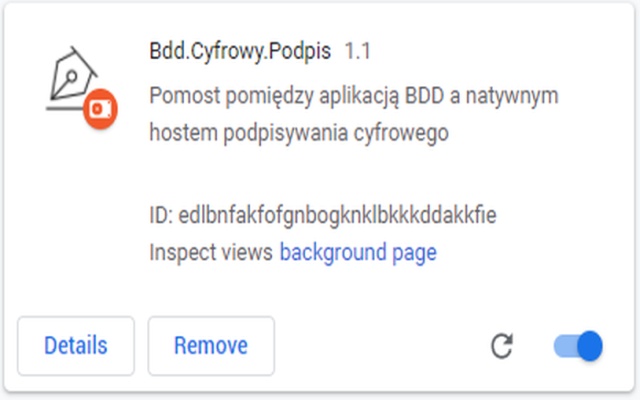Image resolution: width=640 pixels, height=400 pixels.
Task: Open the background page link
Action: click(358, 253)
